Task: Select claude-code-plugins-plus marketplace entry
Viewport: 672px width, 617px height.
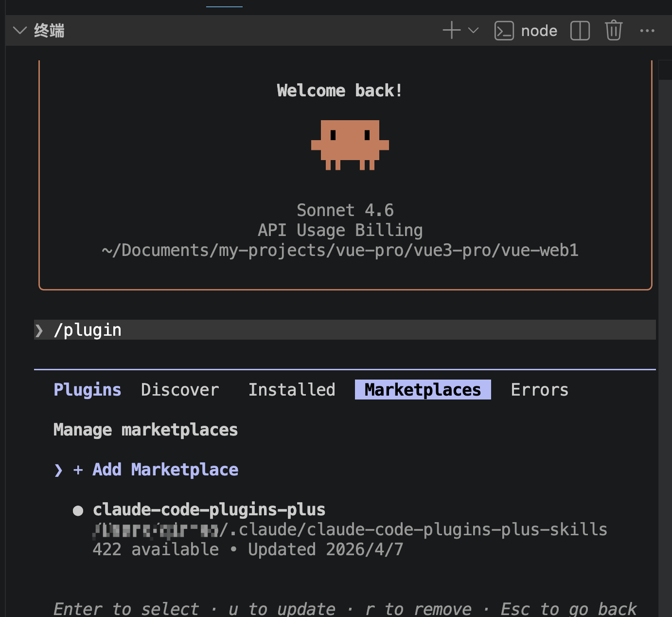Action: point(209,509)
